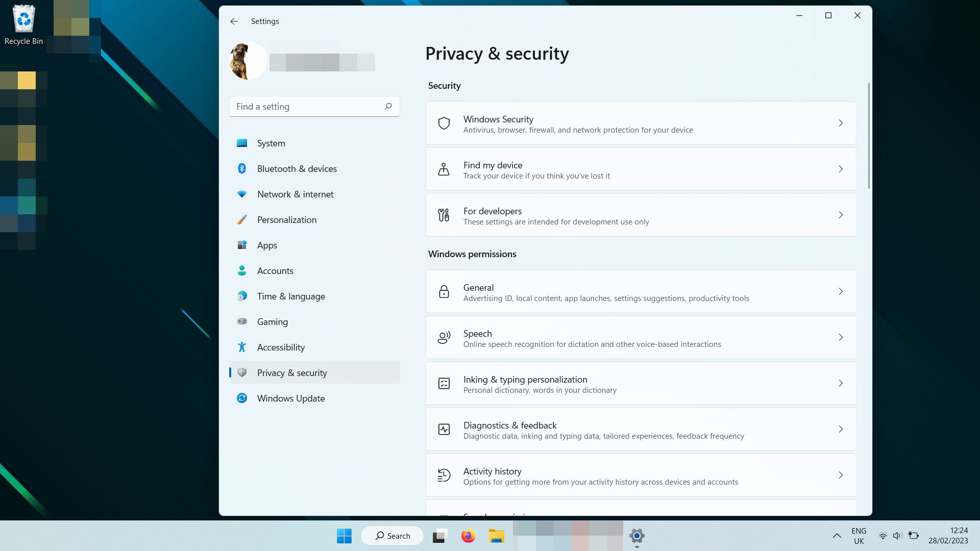The image size is (980, 551).
Task: Click the Bluetooth icon in sidebar
Action: (242, 169)
